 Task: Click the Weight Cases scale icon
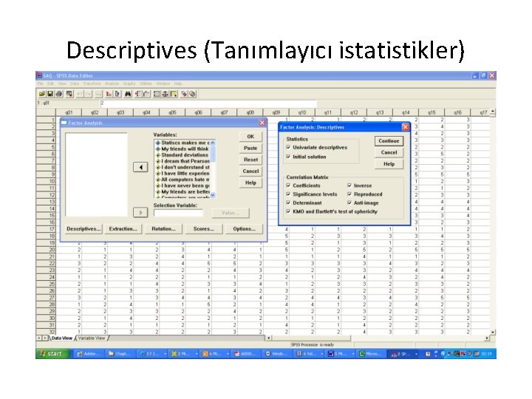coord(165,94)
